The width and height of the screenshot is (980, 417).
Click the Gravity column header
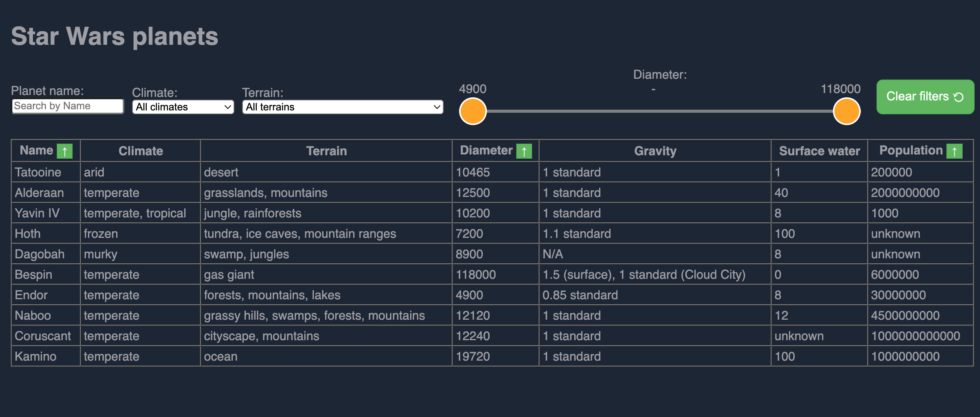tap(655, 151)
